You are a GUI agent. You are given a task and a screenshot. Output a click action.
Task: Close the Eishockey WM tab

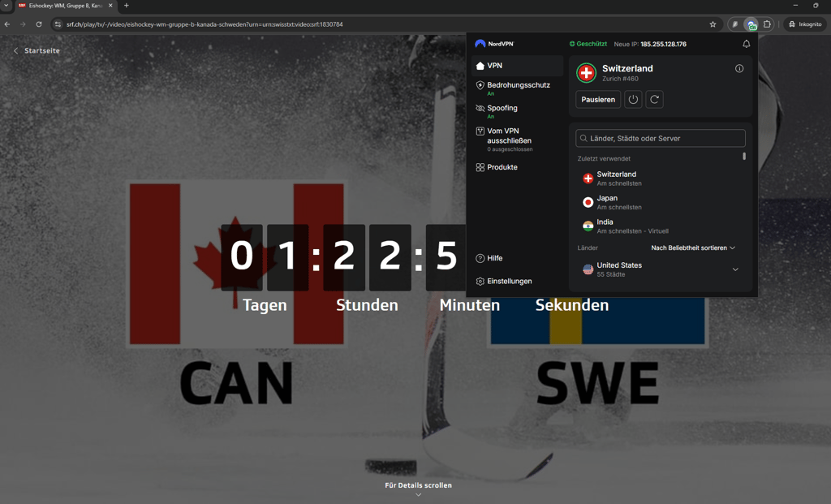click(x=110, y=6)
